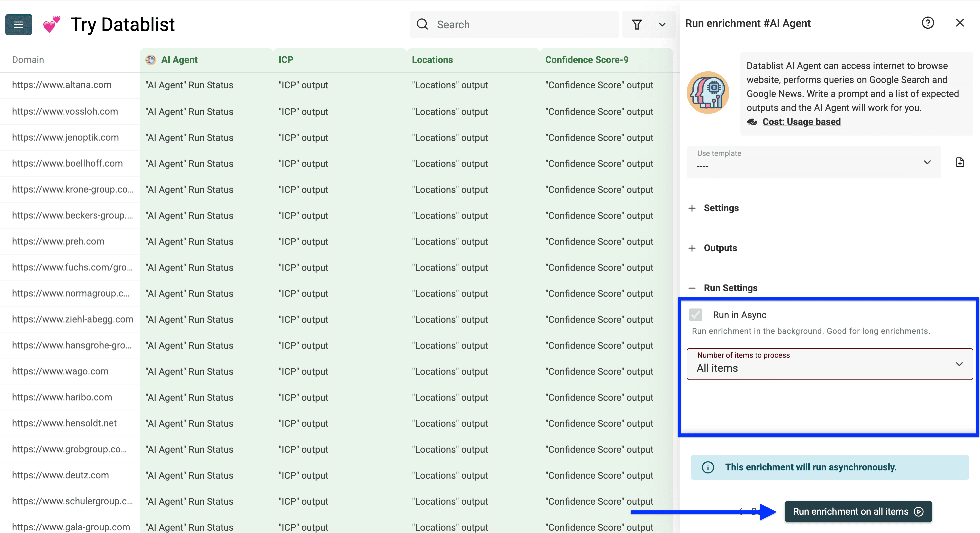Click the create new template document icon
This screenshot has height=533, width=980.
(x=960, y=162)
